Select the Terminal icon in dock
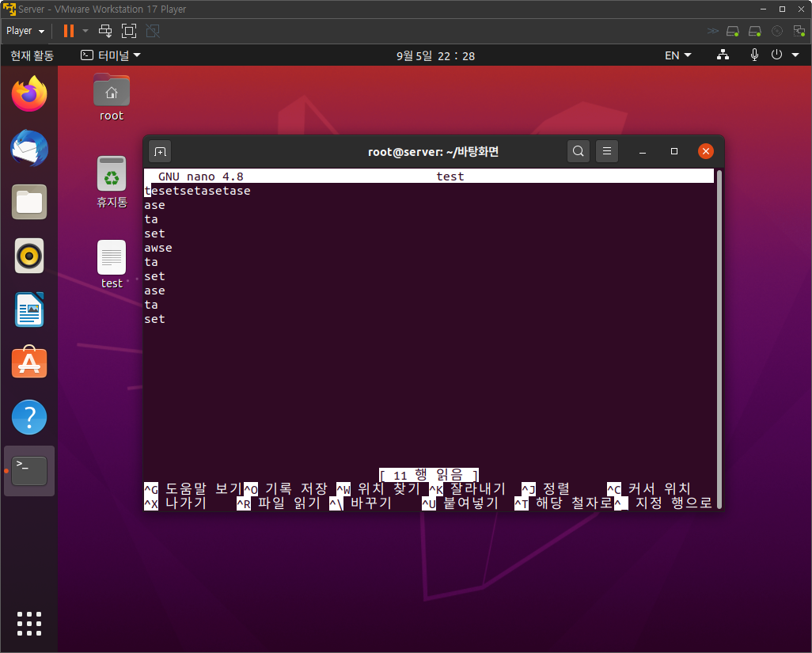 pos(29,471)
